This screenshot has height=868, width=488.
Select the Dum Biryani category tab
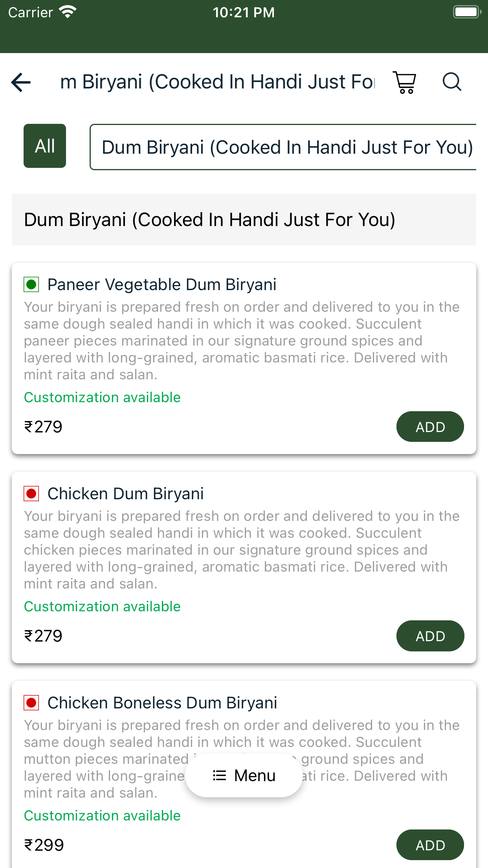[283, 147]
